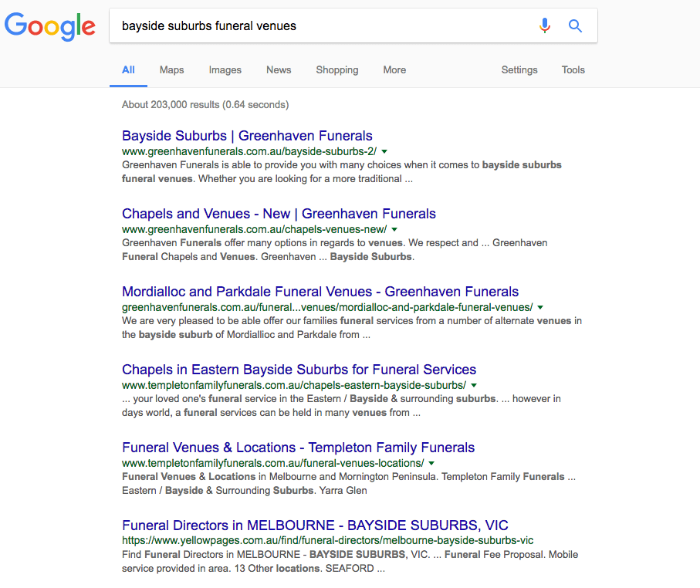
Task: Expand arrow beside funeral-venues-locations URL
Action: 431,463
